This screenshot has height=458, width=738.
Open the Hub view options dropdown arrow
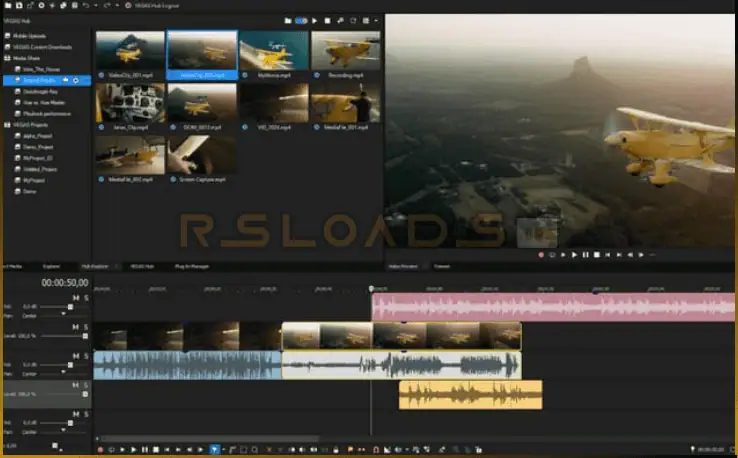coord(376,21)
